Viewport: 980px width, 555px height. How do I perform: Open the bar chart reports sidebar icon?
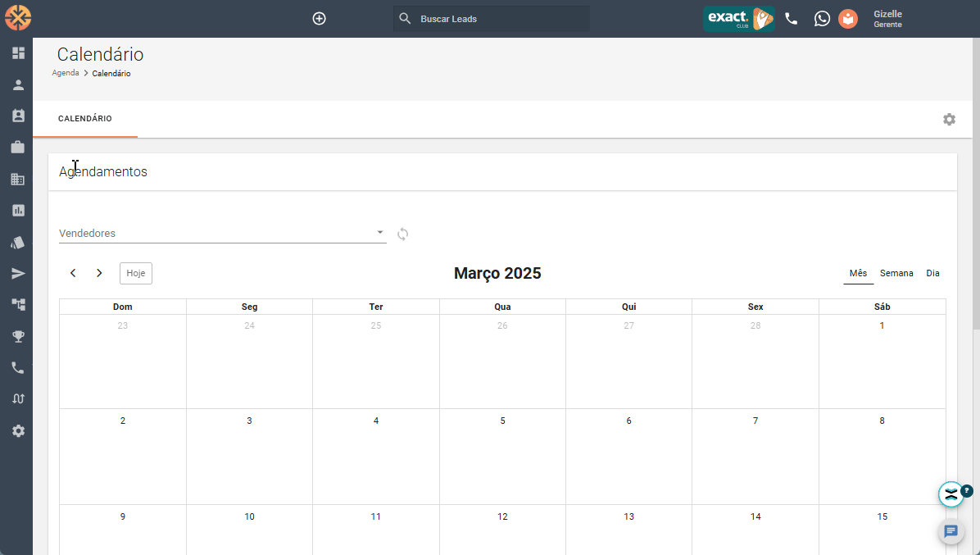click(18, 211)
